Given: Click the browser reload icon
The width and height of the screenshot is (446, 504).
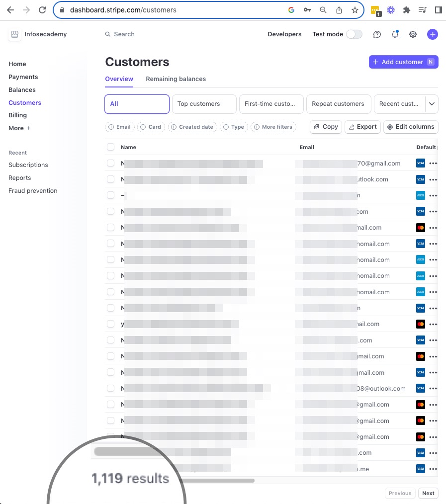Looking at the screenshot, I should pos(42,10).
